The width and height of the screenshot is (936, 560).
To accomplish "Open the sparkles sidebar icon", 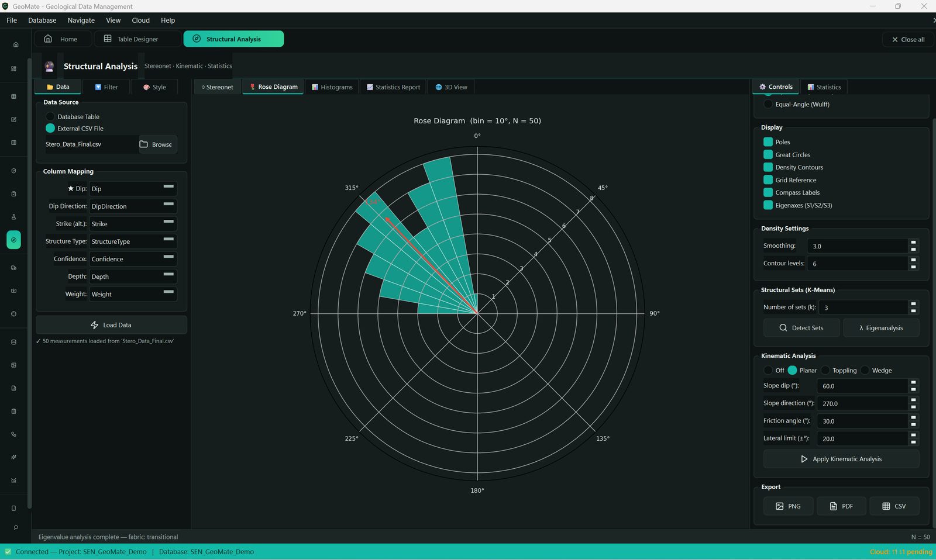I will pyautogui.click(x=13, y=457).
